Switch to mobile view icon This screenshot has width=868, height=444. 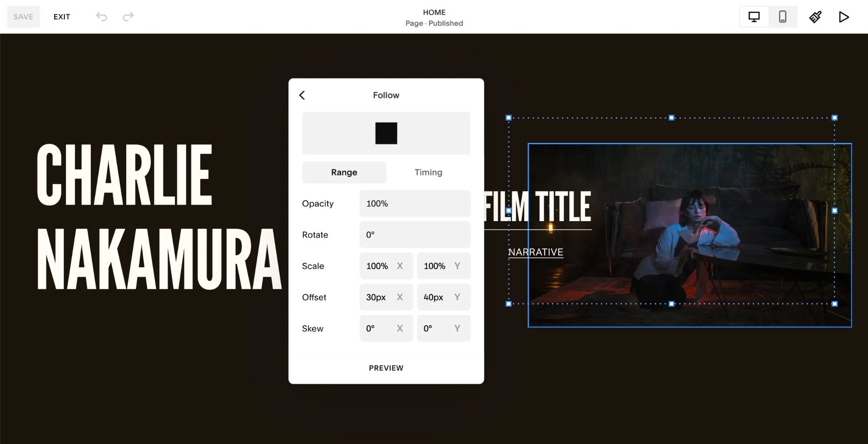click(783, 17)
